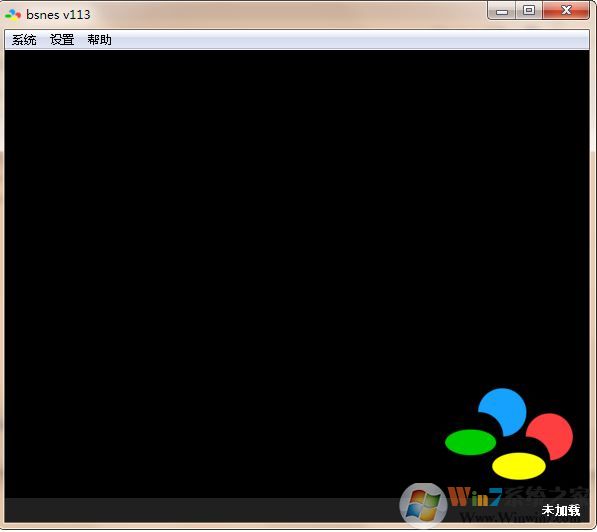Maximize the bsnes window

click(x=529, y=11)
